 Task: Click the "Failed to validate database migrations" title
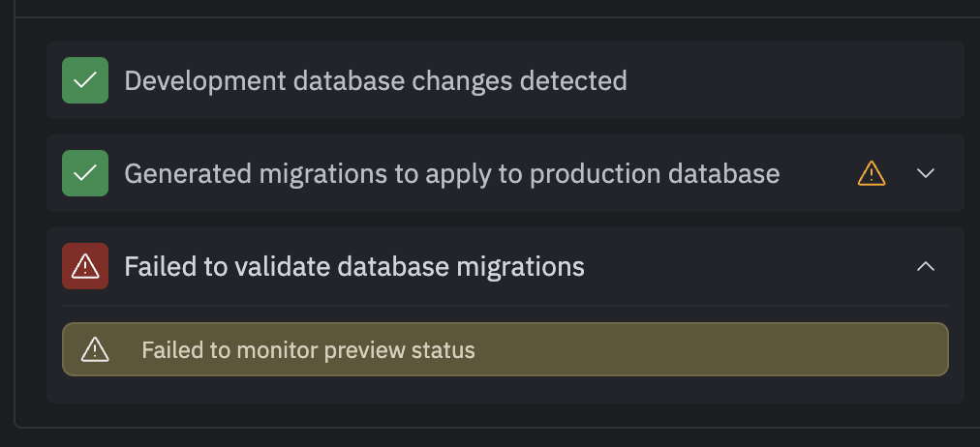[x=353, y=266]
